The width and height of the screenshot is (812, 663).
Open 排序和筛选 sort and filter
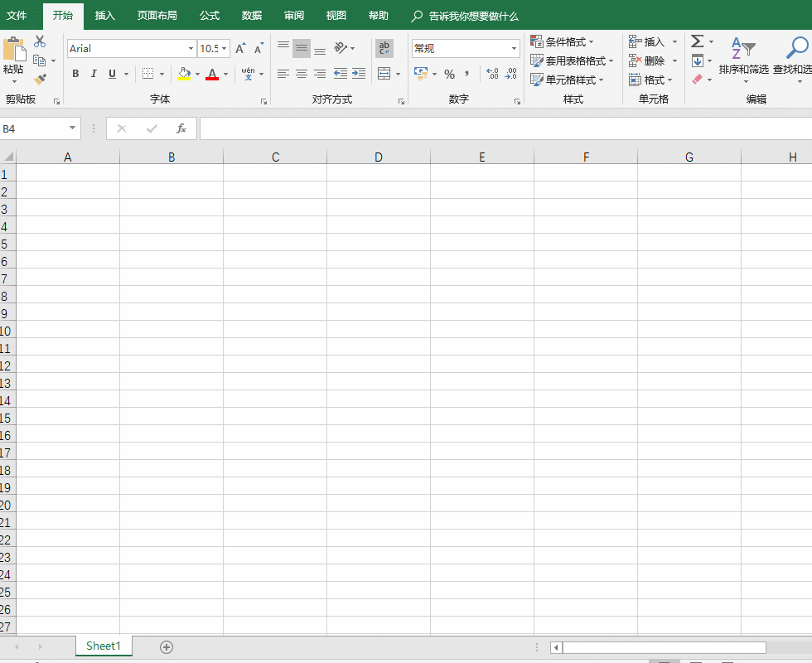click(x=744, y=60)
